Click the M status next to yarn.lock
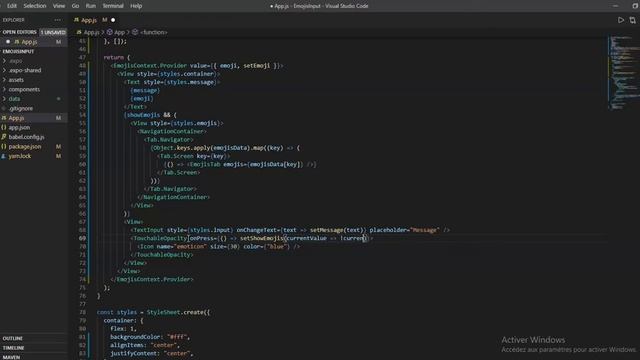The height and width of the screenshot is (360, 640). coord(58,156)
